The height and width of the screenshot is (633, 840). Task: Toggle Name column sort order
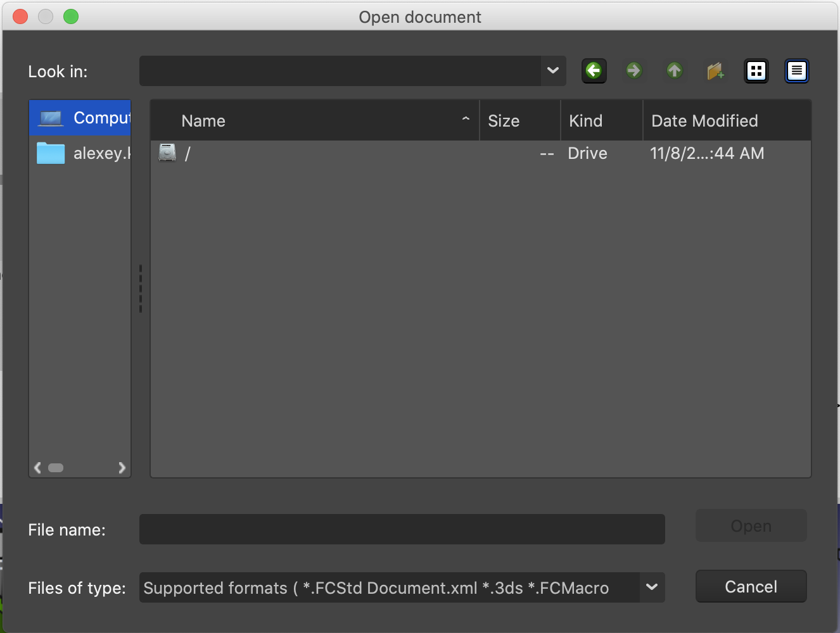[x=203, y=120]
